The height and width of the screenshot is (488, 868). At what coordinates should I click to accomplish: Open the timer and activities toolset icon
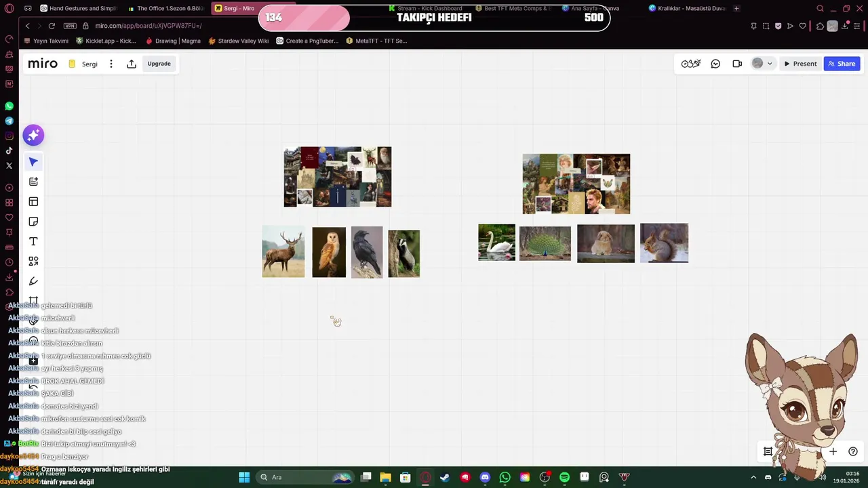pyautogui.click(x=691, y=64)
